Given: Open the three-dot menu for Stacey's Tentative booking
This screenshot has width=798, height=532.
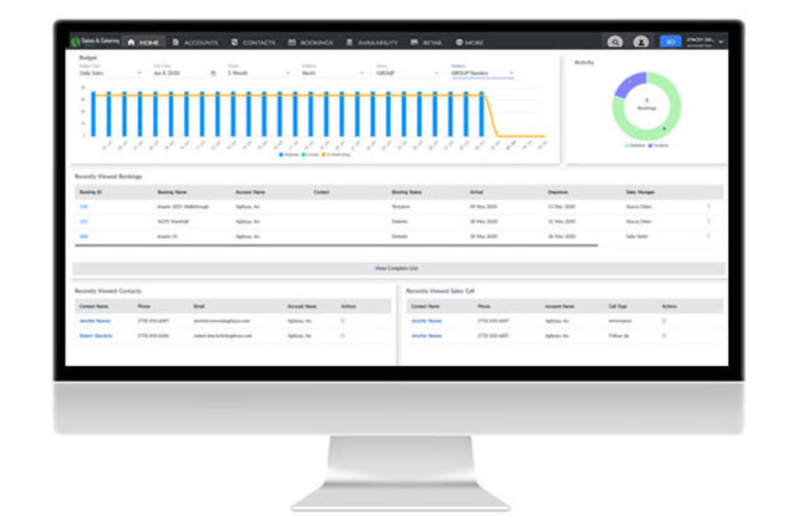Looking at the screenshot, I should [708, 206].
